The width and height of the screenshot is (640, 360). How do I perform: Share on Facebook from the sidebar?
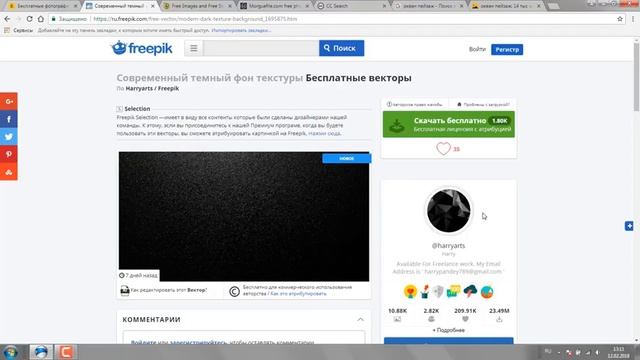(x=9, y=119)
